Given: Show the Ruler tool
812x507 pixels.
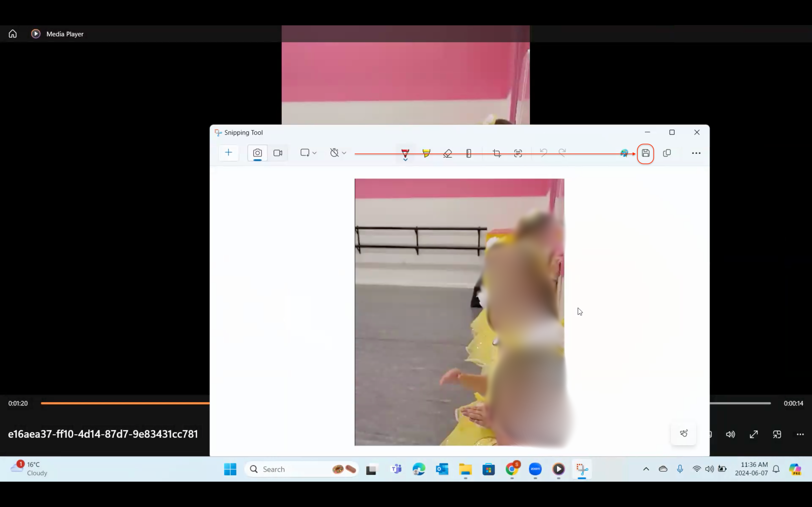Looking at the screenshot, I should click(x=469, y=153).
